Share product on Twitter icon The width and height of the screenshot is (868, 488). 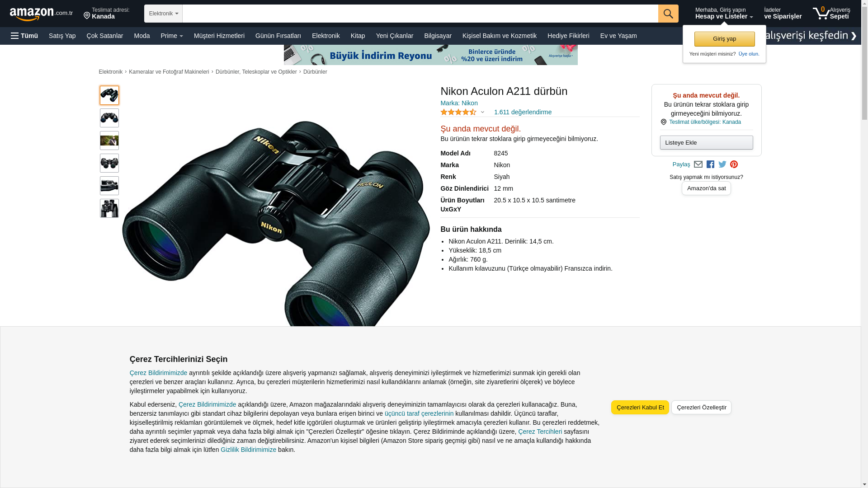[x=722, y=164]
